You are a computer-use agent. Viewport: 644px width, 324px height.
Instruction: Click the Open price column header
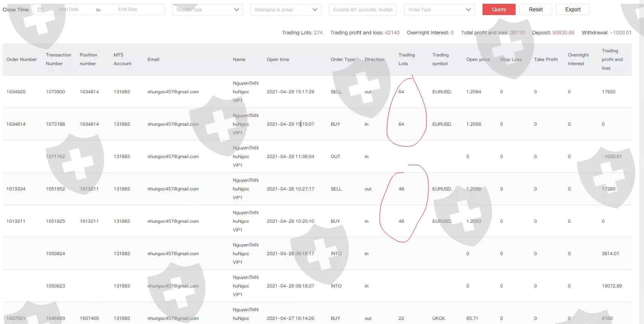click(478, 59)
